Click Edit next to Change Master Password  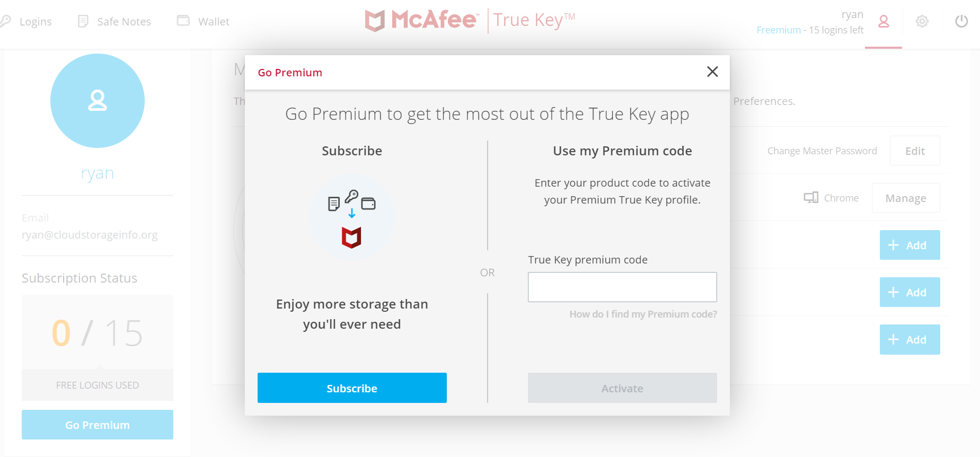915,151
